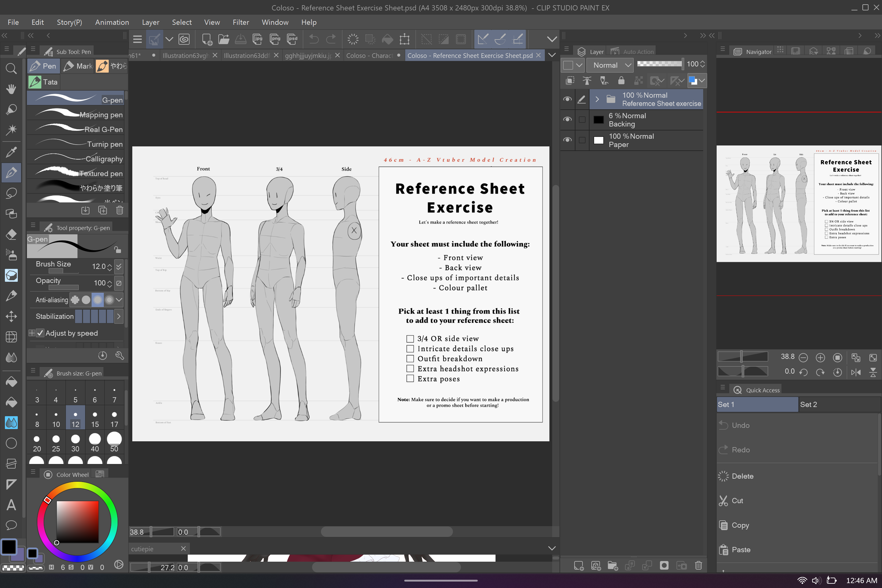
Task: Open file with toolbar folder icon
Action: (224, 39)
